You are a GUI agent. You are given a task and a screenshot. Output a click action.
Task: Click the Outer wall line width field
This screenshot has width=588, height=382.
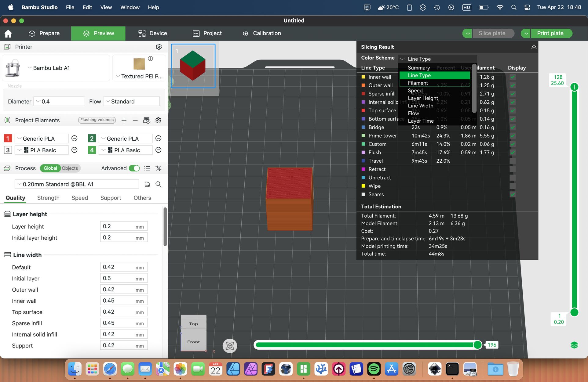(124, 290)
